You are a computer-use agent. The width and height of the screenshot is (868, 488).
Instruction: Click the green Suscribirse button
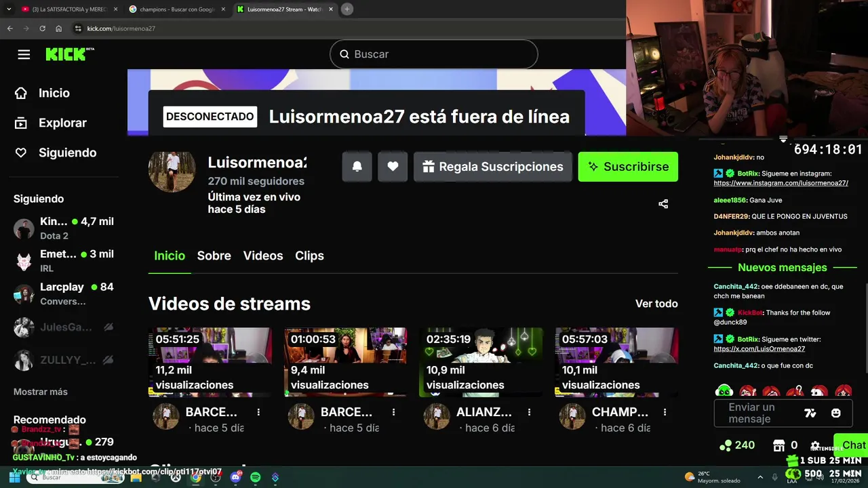(x=628, y=167)
